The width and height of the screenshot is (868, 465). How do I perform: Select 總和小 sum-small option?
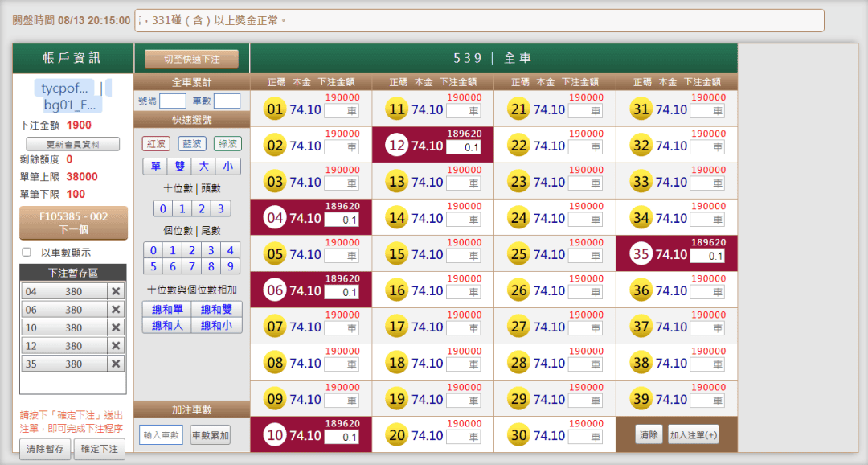pyautogui.click(x=216, y=325)
